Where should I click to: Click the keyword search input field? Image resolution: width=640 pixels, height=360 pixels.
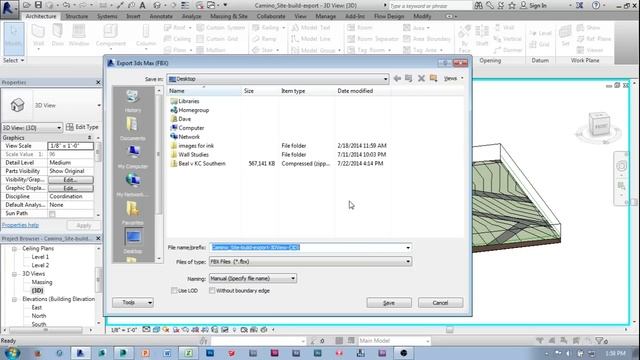(430, 6)
